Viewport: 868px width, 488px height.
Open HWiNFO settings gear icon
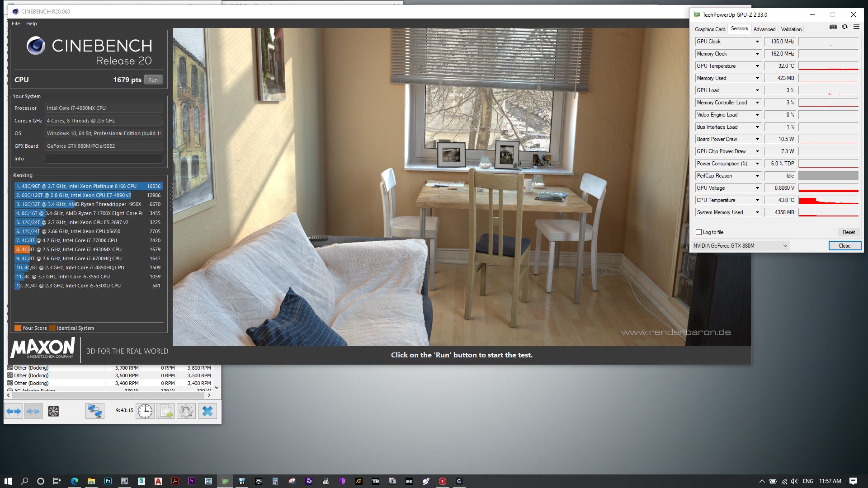186,411
